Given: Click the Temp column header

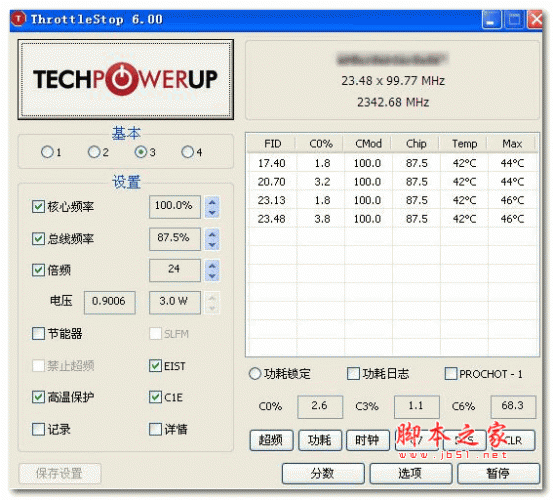Looking at the screenshot, I should tap(464, 144).
